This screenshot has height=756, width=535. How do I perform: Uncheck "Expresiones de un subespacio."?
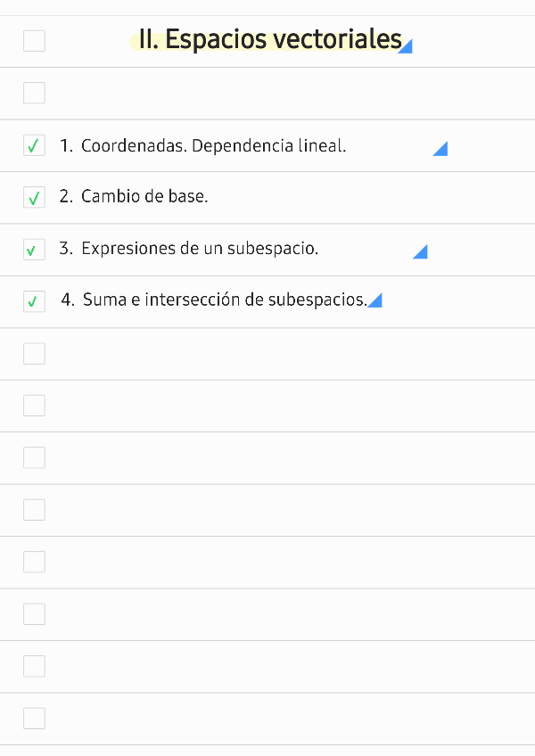34,249
